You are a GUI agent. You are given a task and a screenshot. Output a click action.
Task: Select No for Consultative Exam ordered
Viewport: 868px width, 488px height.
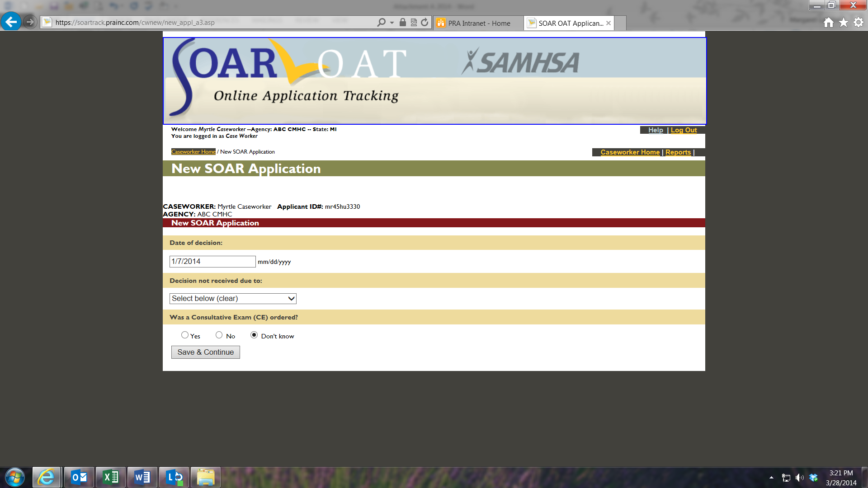point(219,335)
